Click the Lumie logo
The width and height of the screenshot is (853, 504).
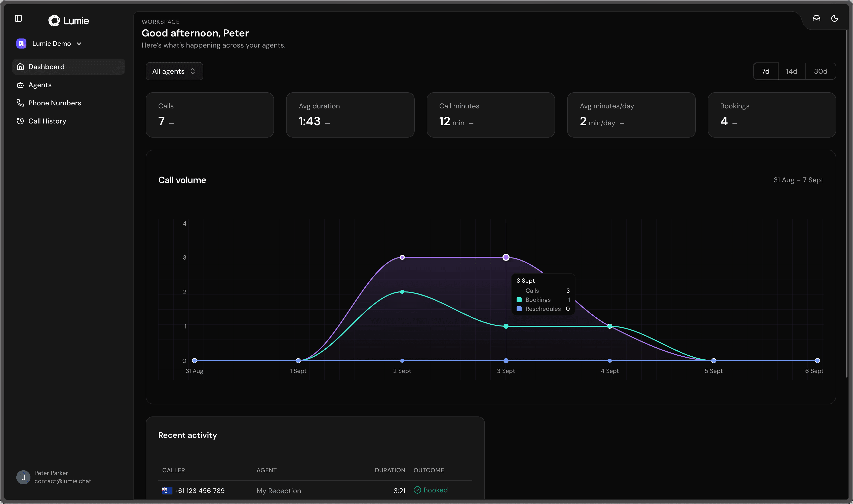[69, 21]
